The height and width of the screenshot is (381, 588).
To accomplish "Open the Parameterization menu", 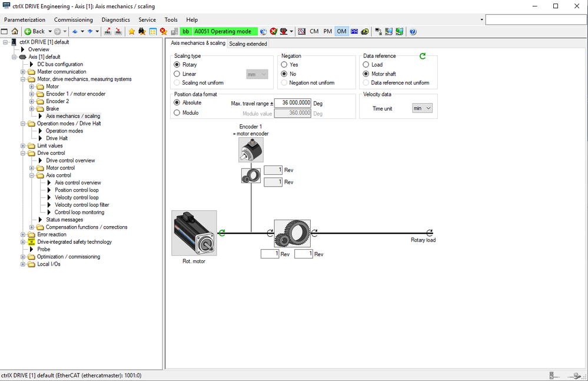I will coord(25,19).
